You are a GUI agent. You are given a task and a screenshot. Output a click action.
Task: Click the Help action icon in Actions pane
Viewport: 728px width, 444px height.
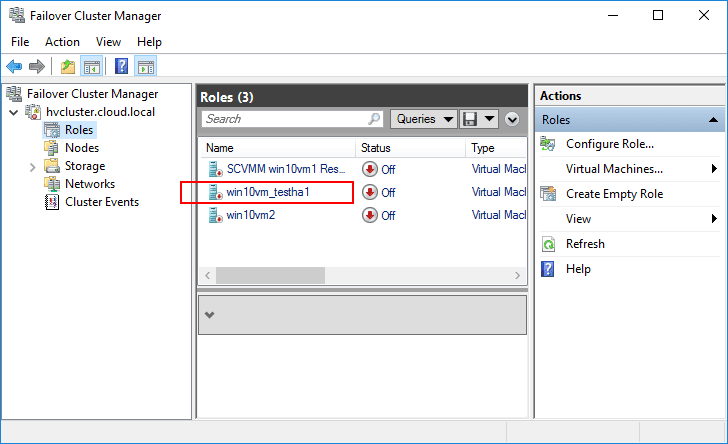548,269
